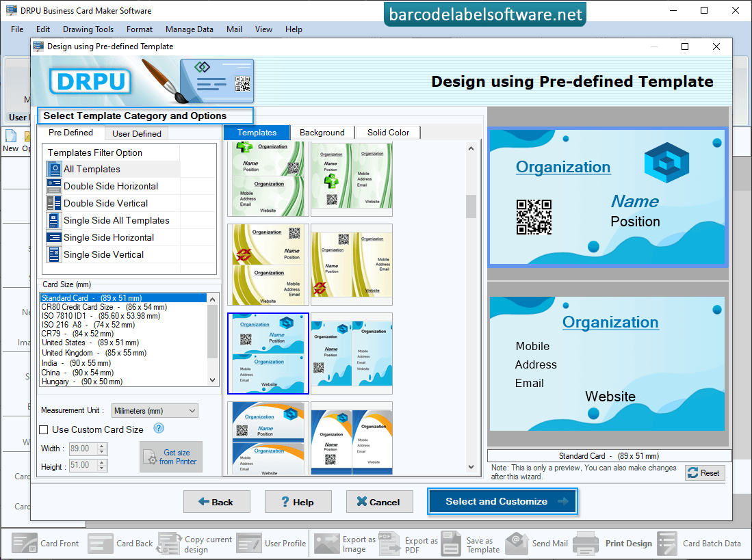
Task: Click the card size list scroll-up arrow
Action: click(212, 299)
